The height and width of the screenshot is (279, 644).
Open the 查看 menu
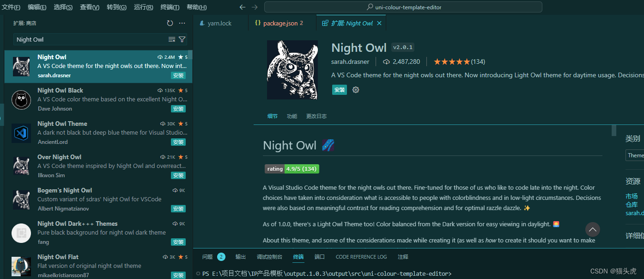tap(90, 7)
